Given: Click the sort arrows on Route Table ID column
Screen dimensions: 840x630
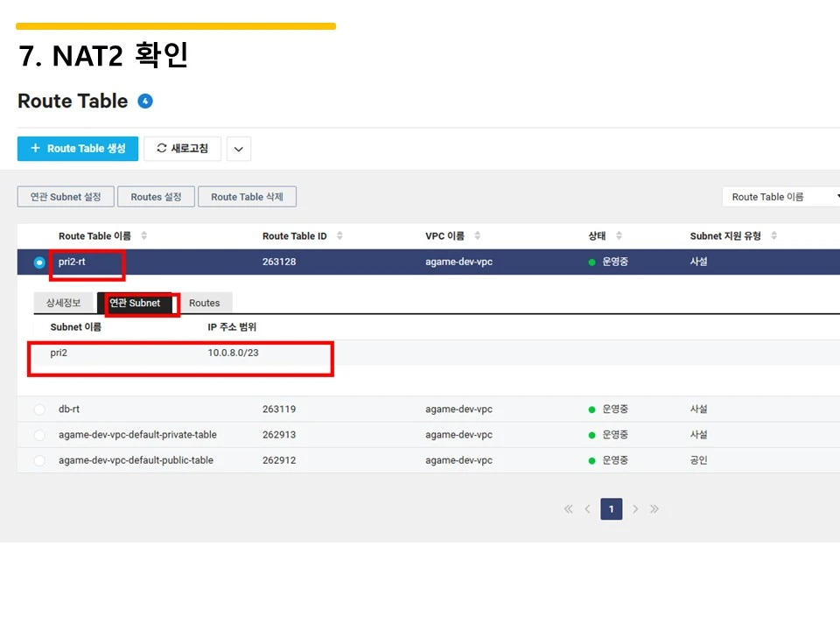Looking at the screenshot, I should coord(340,234).
